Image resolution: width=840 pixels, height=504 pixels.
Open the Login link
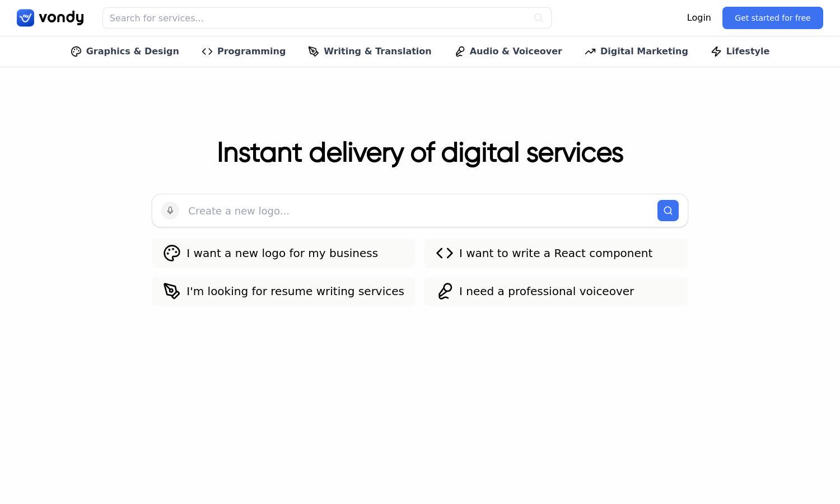699,18
